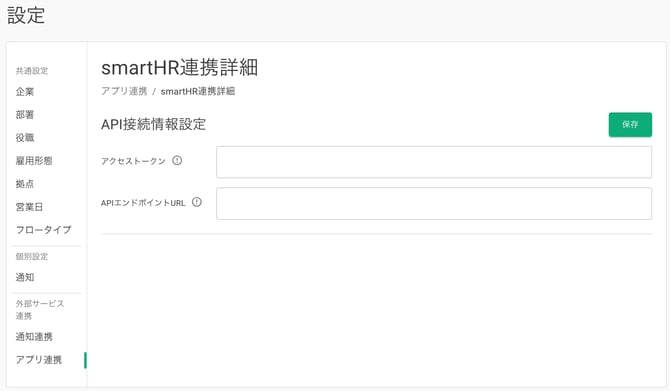670x391 pixels.
Task: Select 役職 from the sidebar
Action: pos(25,138)
